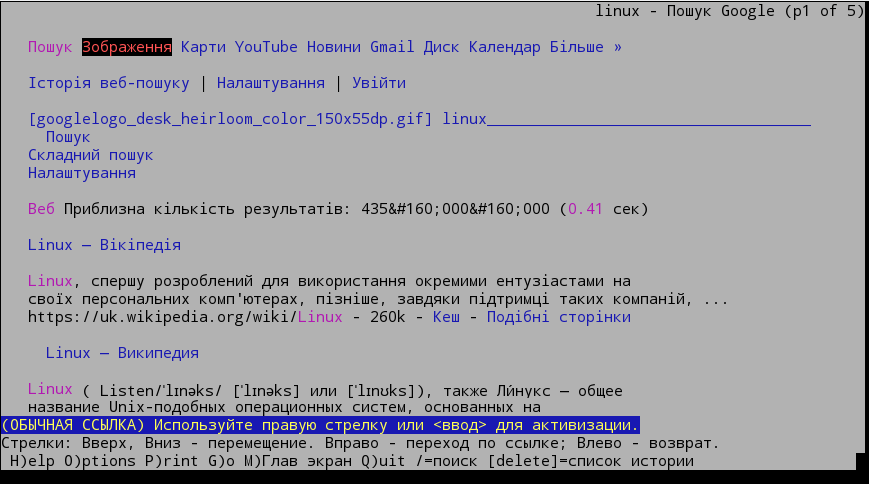Click the Увійти sign-in link
This screenshot has width=869, height=484.
pos(379,83)
